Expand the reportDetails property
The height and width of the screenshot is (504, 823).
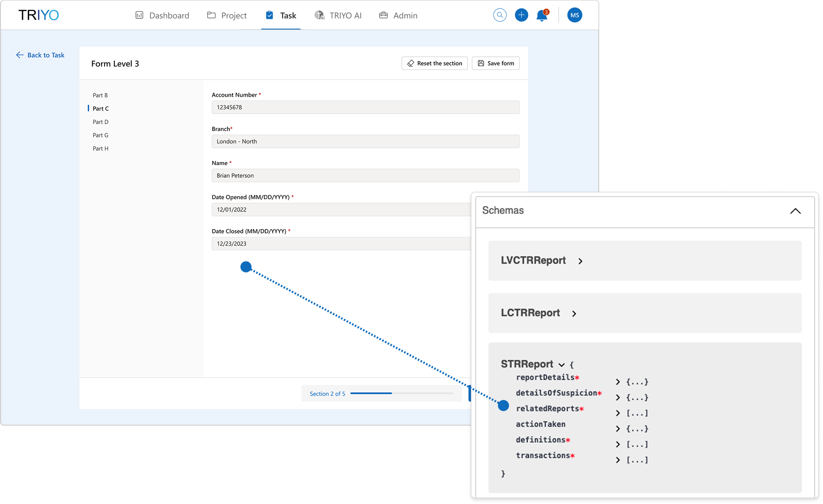[x=618, y=382]
